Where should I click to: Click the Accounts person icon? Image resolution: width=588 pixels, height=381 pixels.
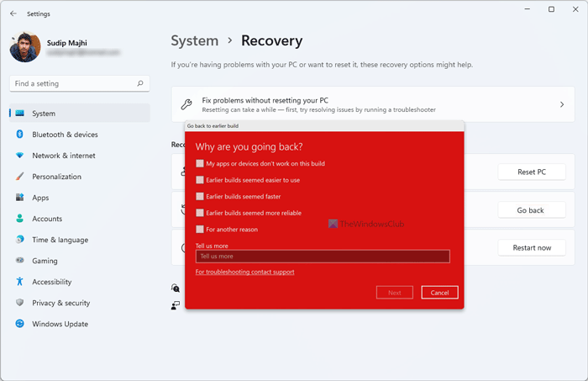[20, 218]
